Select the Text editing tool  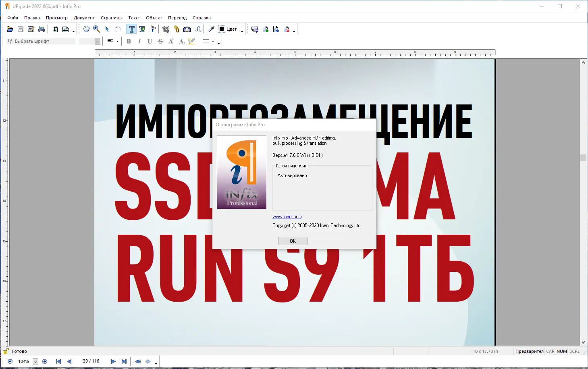tap(131, 29)
